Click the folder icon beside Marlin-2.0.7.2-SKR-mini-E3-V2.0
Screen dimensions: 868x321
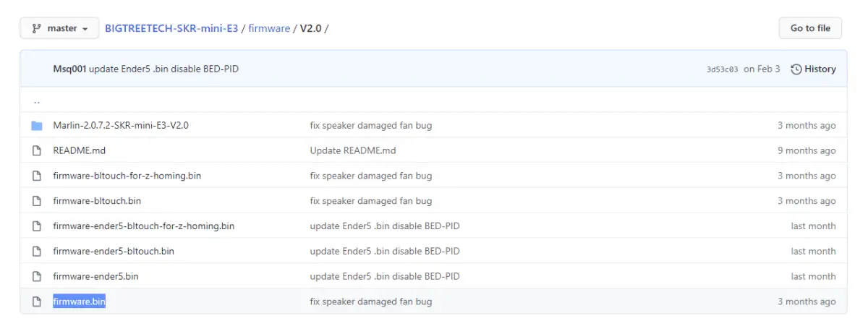(x=37, y=126)
